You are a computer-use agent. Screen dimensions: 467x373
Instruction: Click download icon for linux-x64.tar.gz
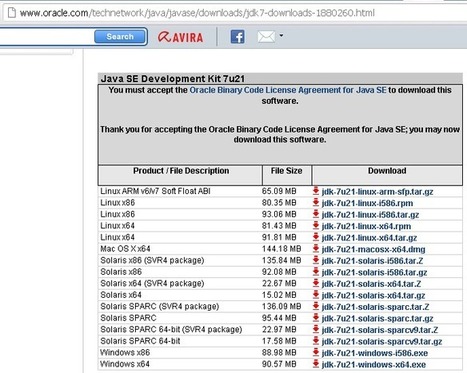coord(316,237)
